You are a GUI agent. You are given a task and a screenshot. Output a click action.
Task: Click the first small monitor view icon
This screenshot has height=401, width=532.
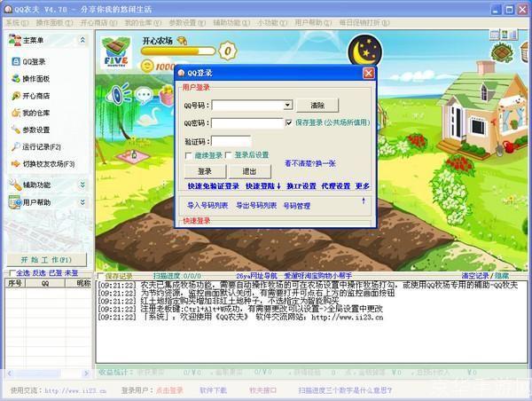[x=495, y=35]
